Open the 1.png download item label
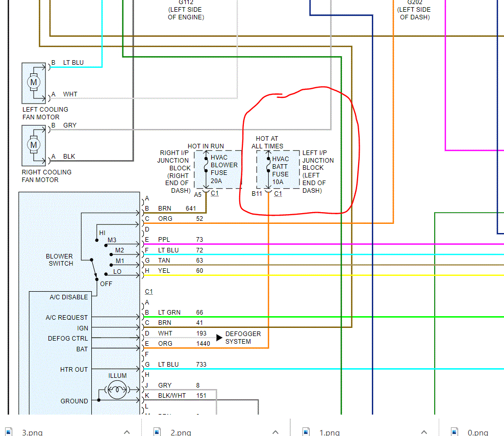 click(x=330, y=432)
